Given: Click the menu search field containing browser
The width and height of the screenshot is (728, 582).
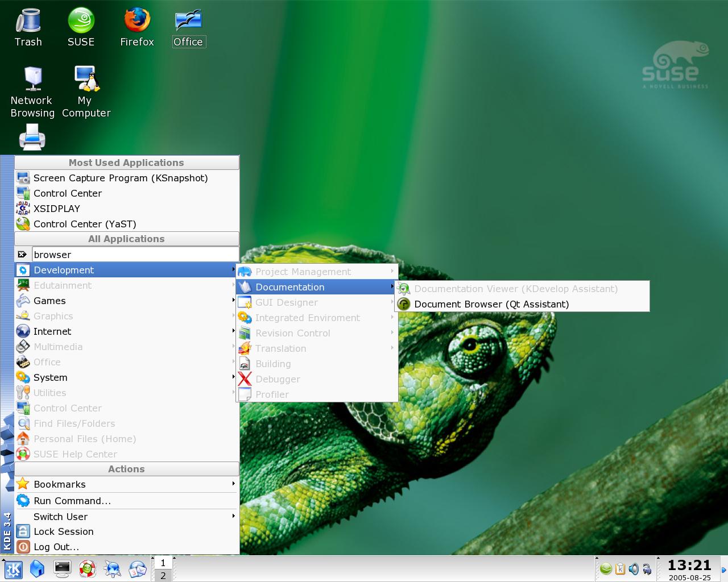Looking at the screenshot, I should 135,255.
